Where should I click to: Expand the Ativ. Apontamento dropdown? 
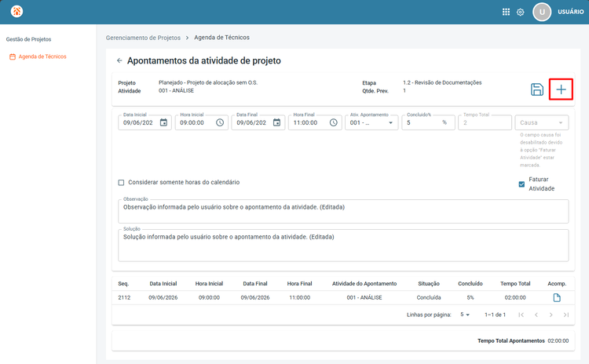coord(371,122)
